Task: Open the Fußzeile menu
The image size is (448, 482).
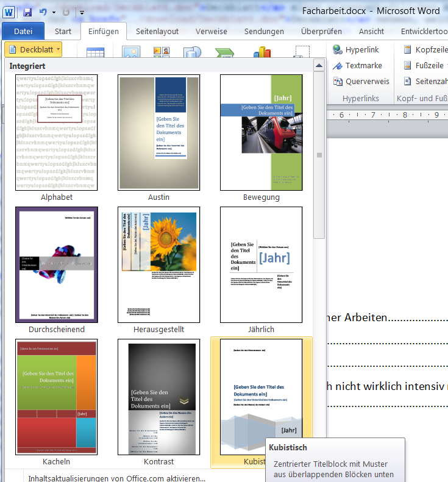Action: click(x=425, y=65)
